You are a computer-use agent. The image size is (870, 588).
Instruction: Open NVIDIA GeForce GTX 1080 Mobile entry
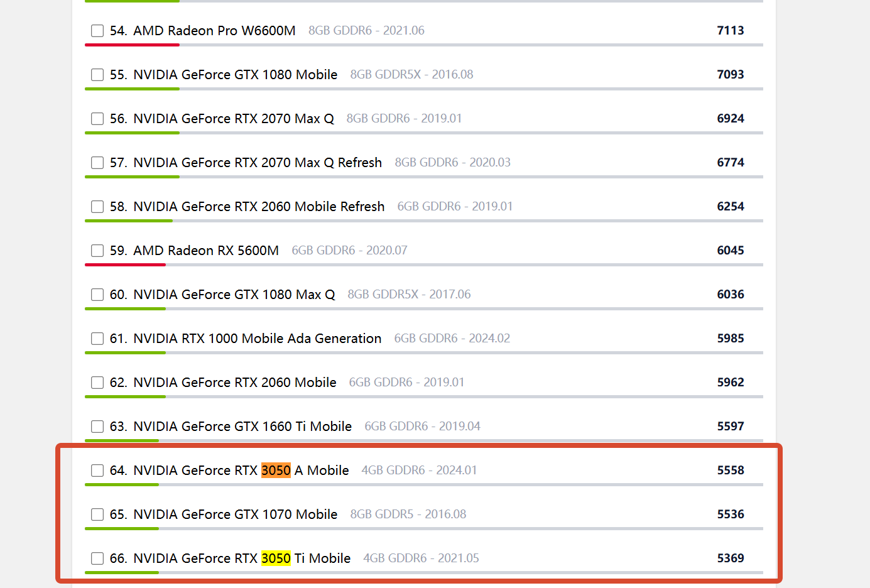[236, 75]
